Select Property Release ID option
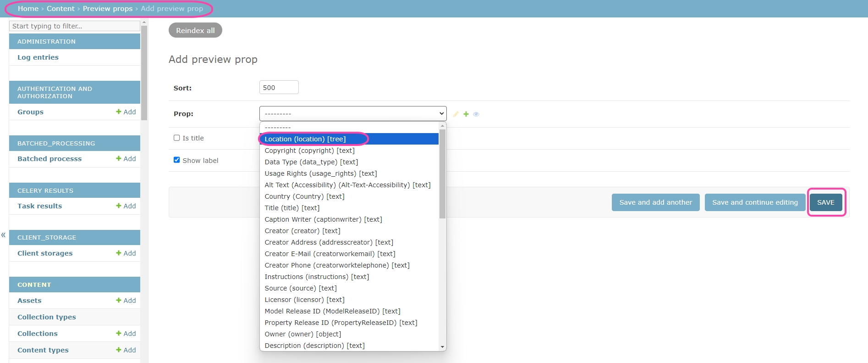 click(x=349, y=323)
